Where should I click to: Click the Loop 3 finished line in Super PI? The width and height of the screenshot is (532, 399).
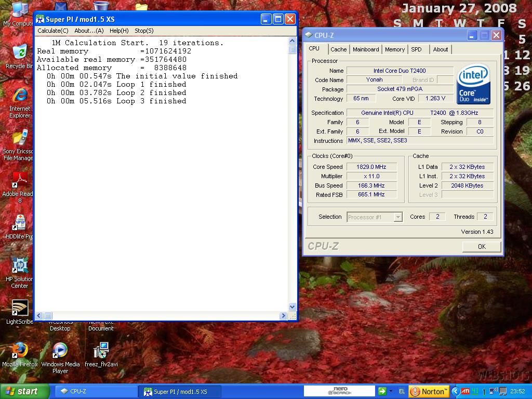click(116, 101)
